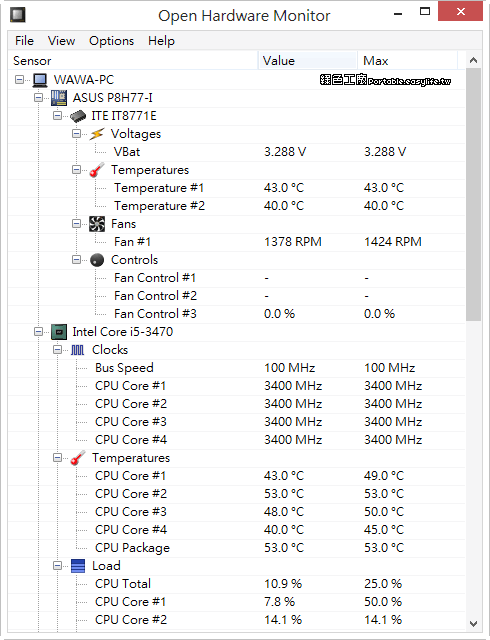
Task: Click the Clocks waveform icon
Action: (x=78, y=350)
